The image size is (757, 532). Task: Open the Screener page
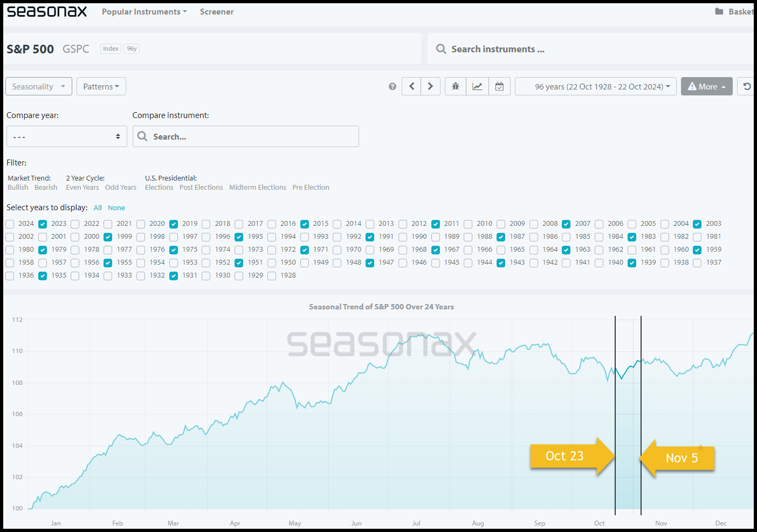pos(217,12)
